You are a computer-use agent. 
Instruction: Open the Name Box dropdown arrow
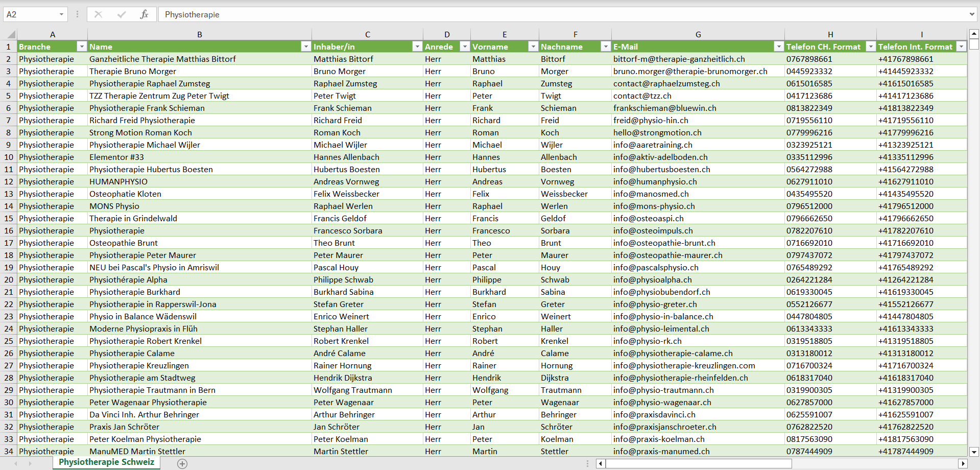pyautogui.click(x=61, y=14)
